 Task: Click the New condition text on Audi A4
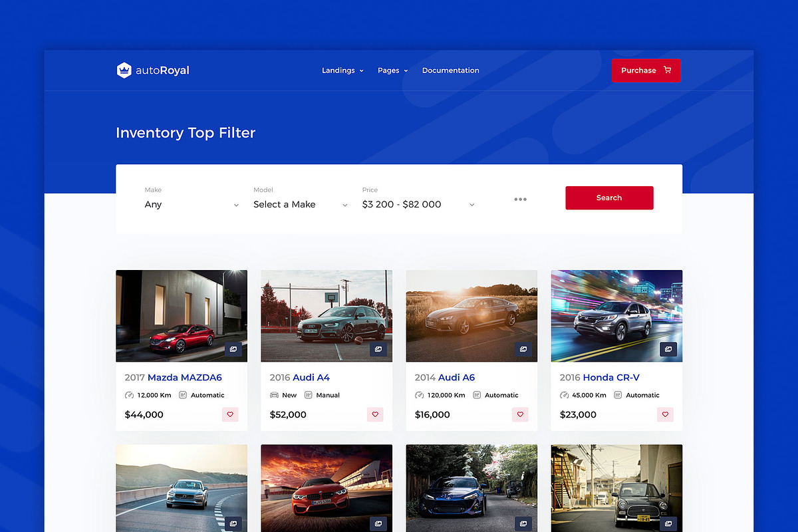289,395
